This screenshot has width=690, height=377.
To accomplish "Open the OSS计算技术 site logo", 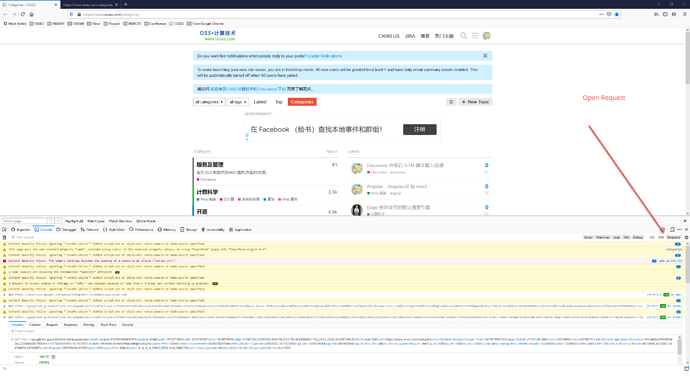I will click(x=218, y=36).
